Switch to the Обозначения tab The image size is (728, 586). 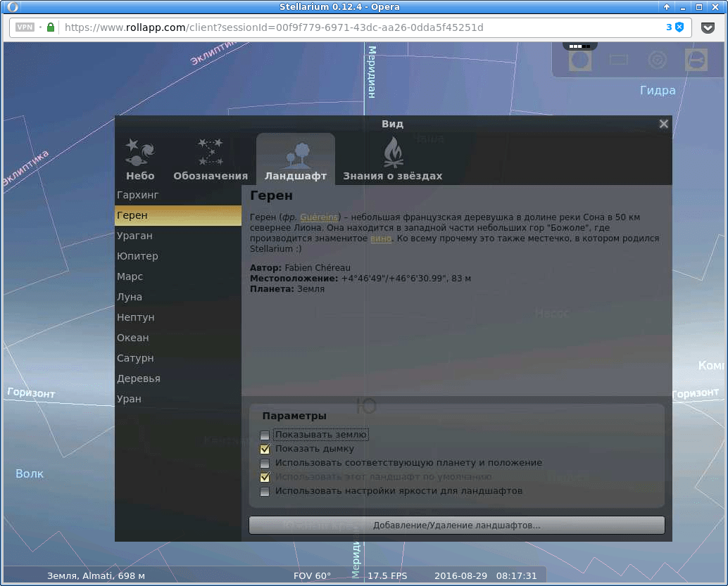(x=211, y=159)
